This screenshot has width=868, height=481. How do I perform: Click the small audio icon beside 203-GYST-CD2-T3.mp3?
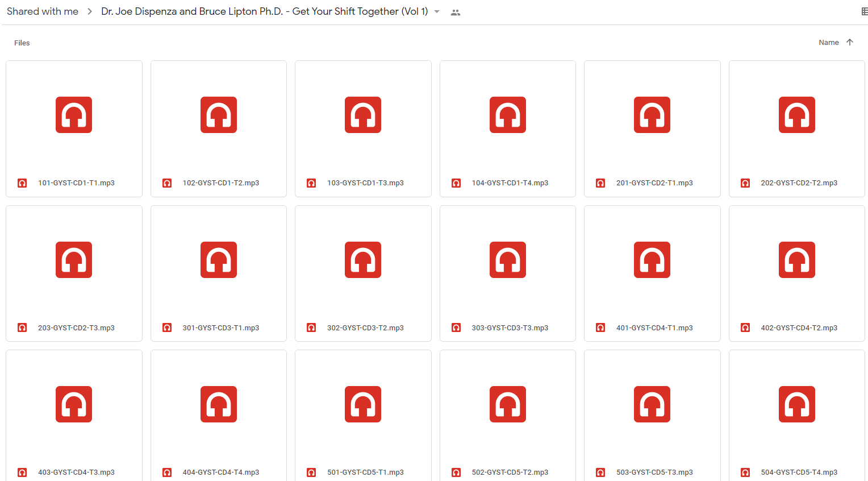22,327
